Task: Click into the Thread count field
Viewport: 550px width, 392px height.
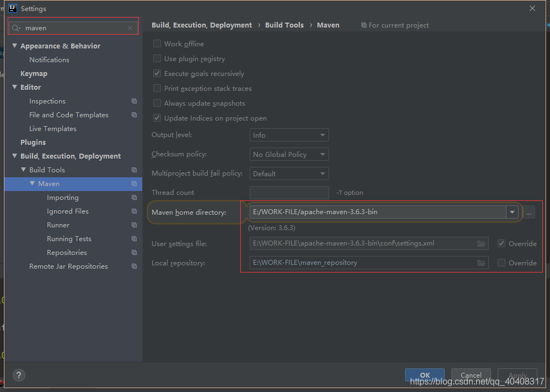Action: coord(289,193)
